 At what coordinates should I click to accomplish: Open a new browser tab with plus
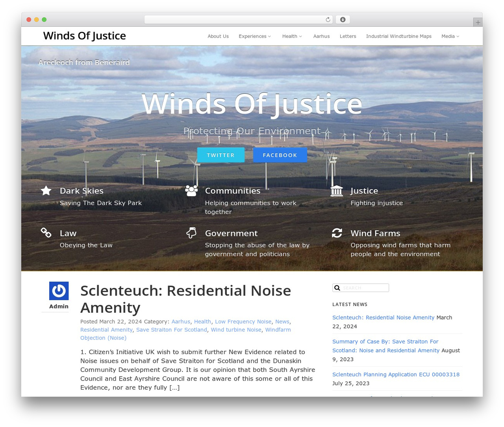coord(478,22)
